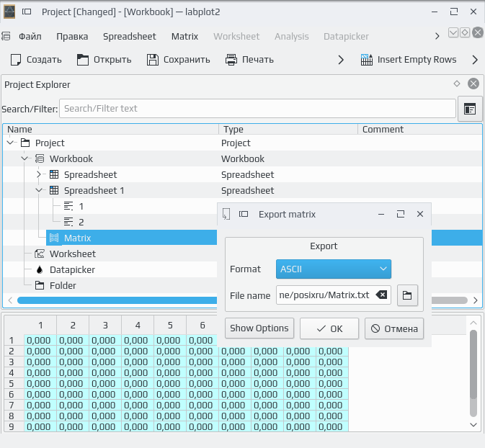Close the Project Explorer panel

point(473,84)
